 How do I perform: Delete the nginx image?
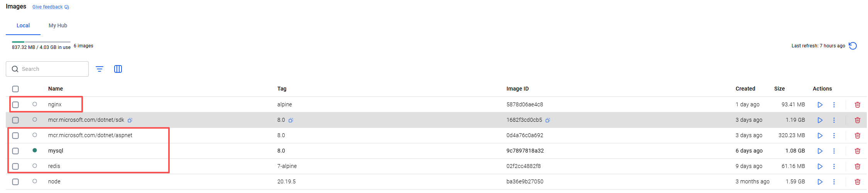857,105
